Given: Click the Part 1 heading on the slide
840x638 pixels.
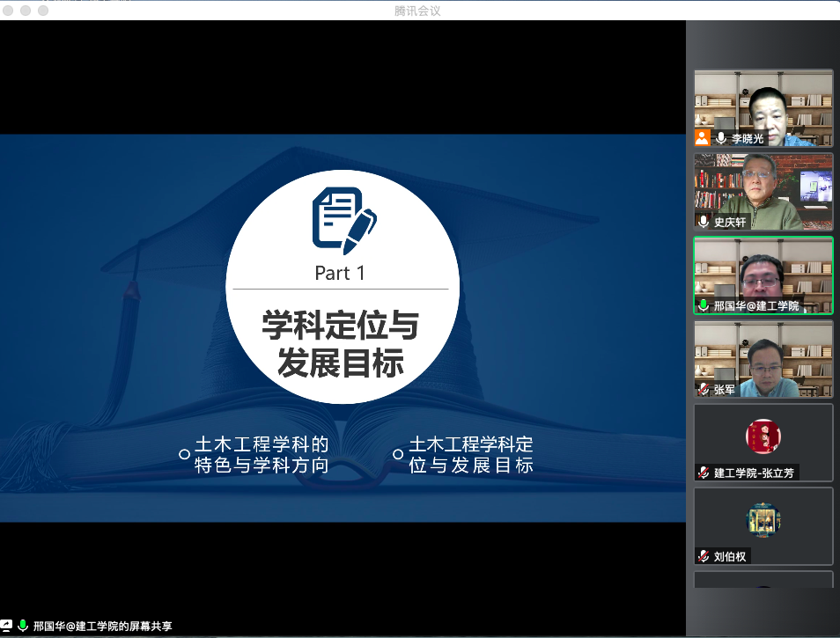Looking at the screenshot, I should click(x=340, y=274).
